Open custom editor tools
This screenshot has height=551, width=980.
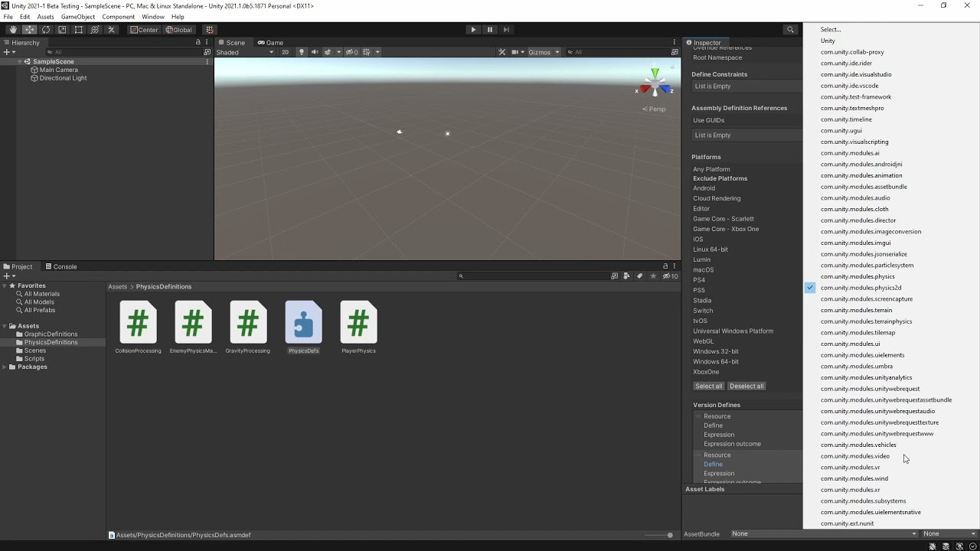pos(111,30)
